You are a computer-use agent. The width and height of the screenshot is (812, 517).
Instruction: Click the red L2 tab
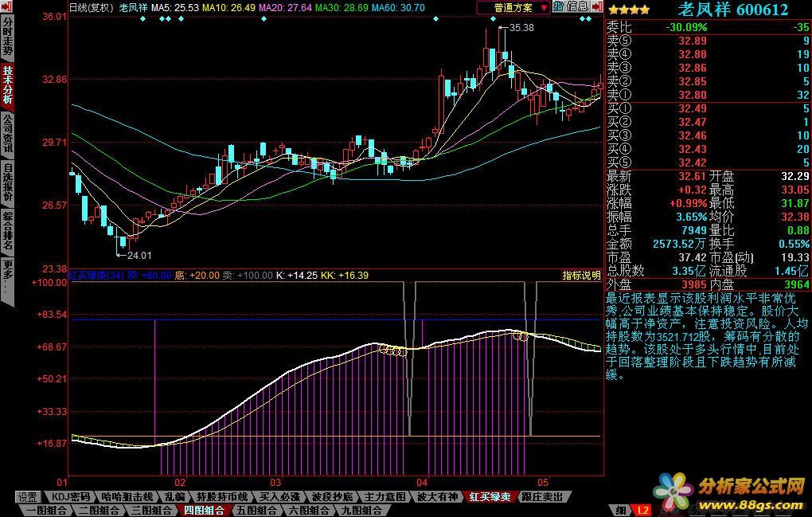pyautogui.click(x=642, y=511)
